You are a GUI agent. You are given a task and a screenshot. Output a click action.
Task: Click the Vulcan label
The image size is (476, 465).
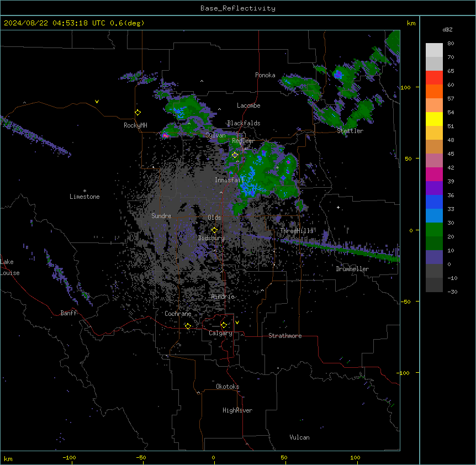click(x=300, y=437)
